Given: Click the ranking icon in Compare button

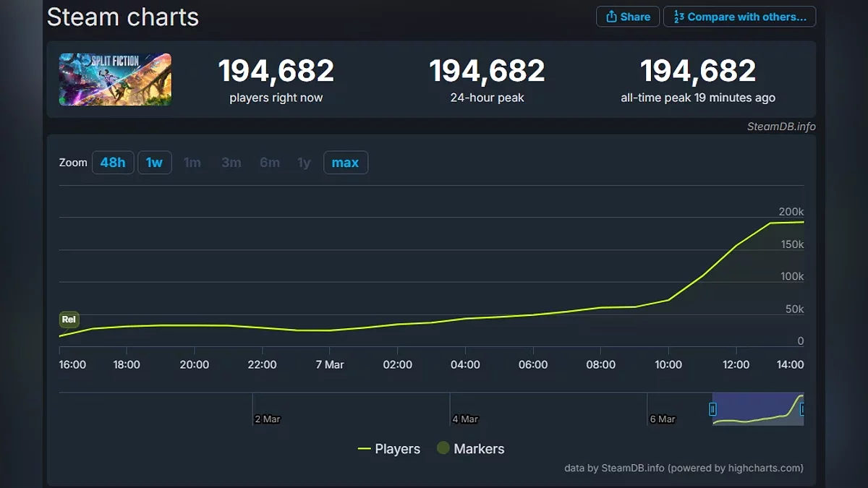Looking at the screenshot, I should (678, 17).
